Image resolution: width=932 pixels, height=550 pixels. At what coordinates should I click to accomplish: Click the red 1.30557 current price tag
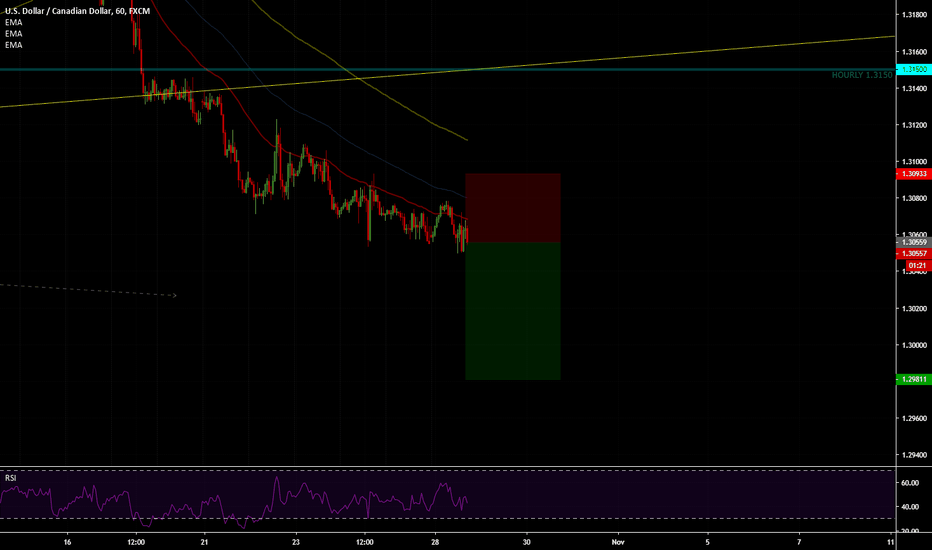click(x=914, y=253)
